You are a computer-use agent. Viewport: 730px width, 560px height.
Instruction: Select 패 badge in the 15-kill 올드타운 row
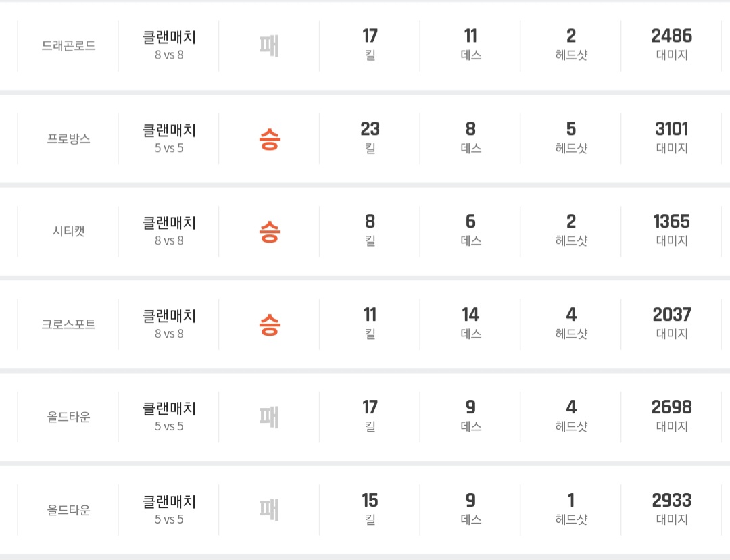click(x=269, y=510)
